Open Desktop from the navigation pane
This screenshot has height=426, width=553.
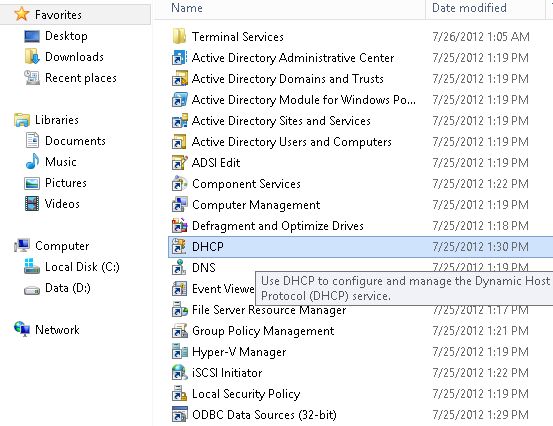pos(66,36)
